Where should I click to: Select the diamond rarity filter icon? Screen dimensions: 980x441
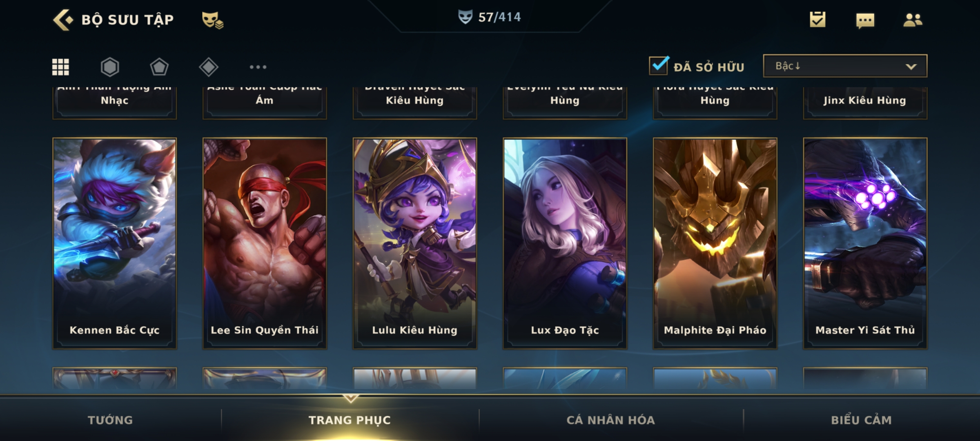(209, 67)
